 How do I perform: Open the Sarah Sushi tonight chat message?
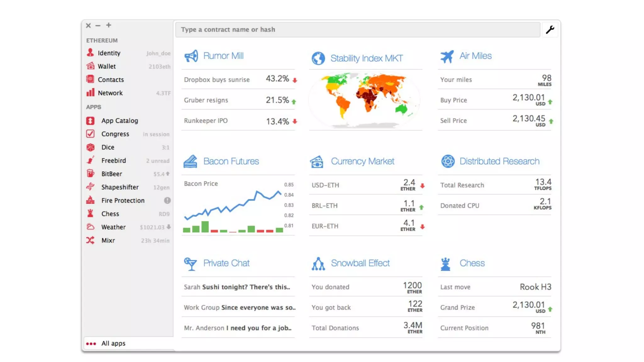pyautogui.click(x=237, y=287)
